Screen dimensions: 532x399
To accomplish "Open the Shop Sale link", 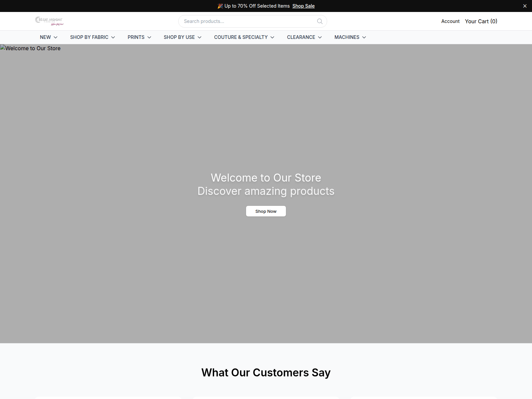I will (x=303, y=6).
